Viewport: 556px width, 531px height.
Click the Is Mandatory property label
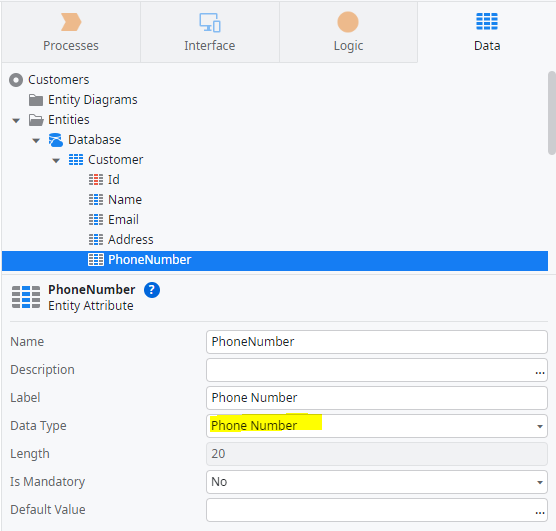pos(48,482)
